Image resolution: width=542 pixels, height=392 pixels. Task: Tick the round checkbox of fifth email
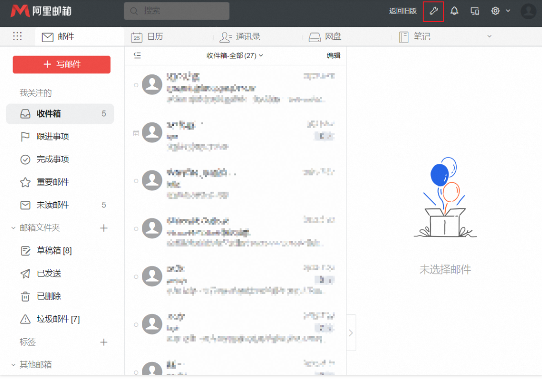136,277
